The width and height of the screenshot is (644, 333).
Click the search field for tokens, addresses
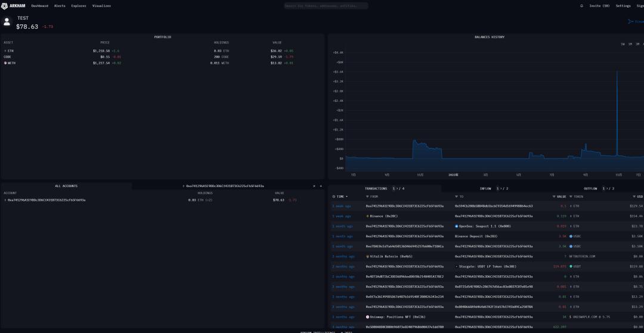pos(326,5)
